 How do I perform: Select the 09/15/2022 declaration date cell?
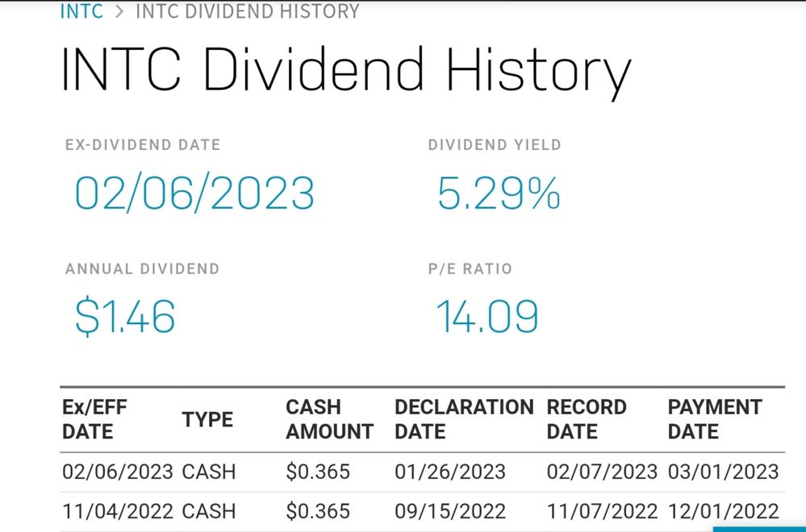[x=450, y=511]
